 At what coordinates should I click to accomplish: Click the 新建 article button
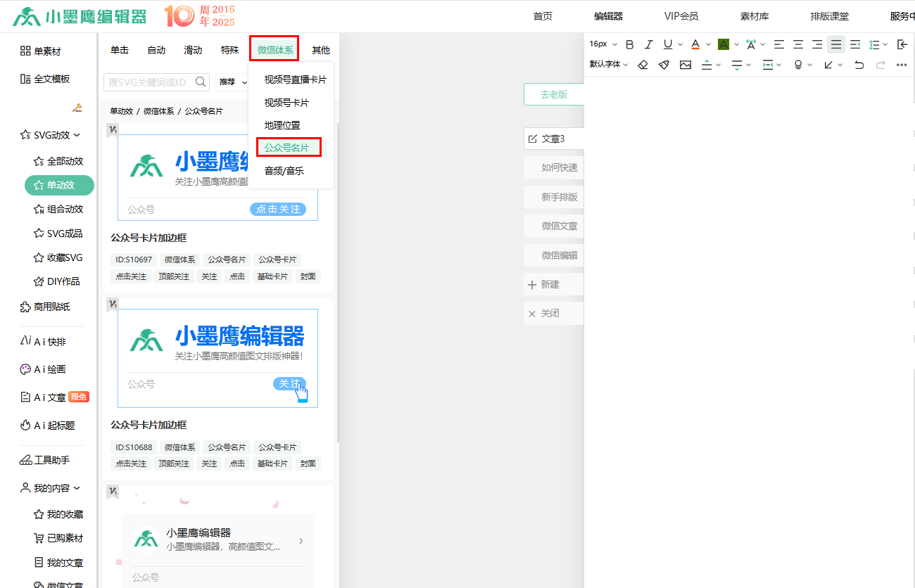(x=550, y=284)
